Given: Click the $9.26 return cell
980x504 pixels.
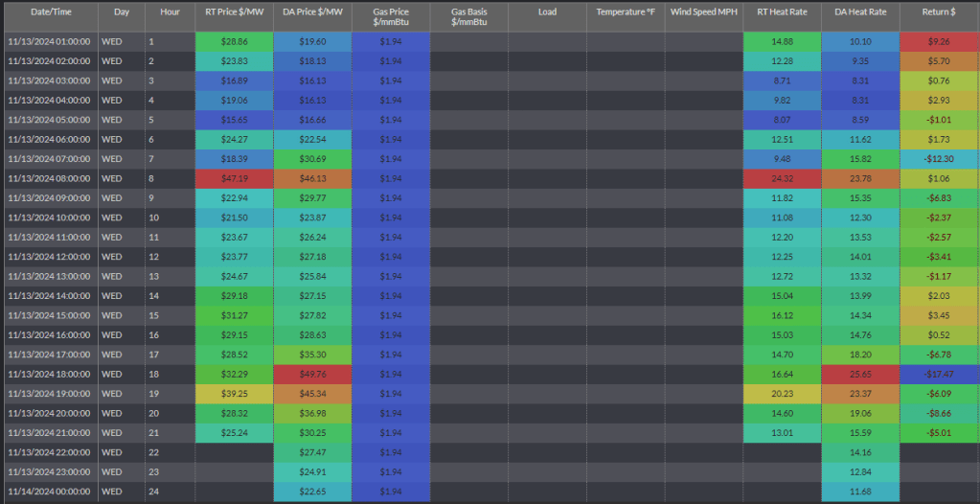Looking at the screenshot, I should point(939,42).
